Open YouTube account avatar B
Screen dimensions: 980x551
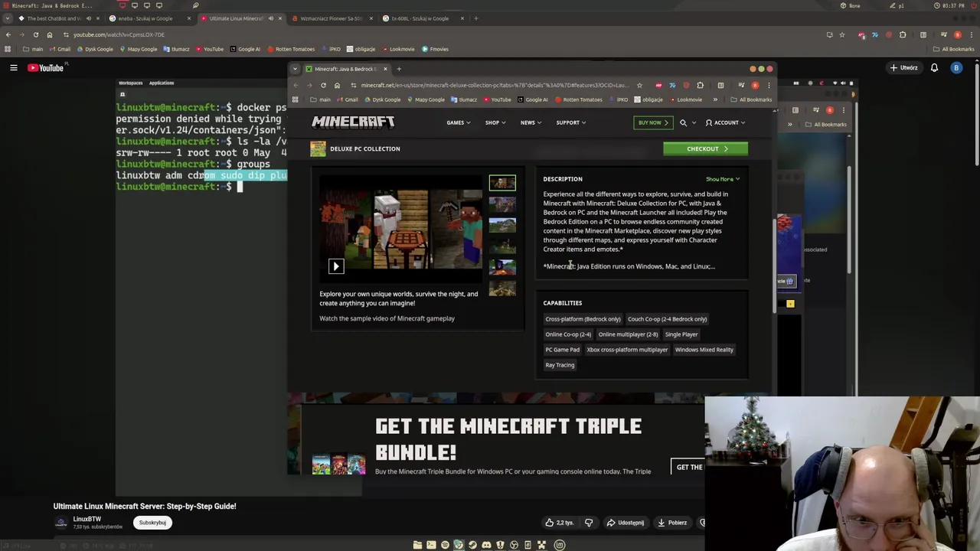coord(956,68)
